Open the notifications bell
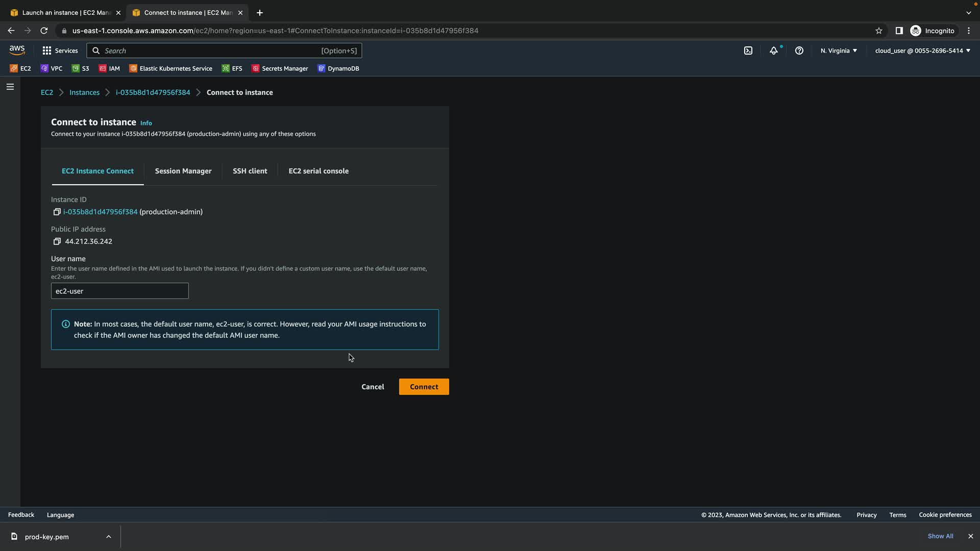 (774, 51)
